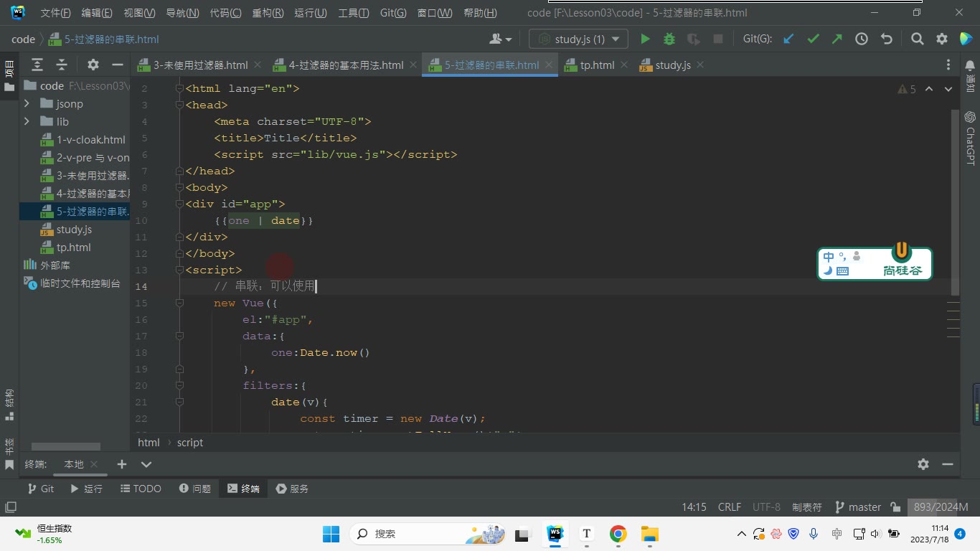The height and width of the screenshot is (551, 980).
Task: Run study.js with the green play icon
Action: coord(645,39)
